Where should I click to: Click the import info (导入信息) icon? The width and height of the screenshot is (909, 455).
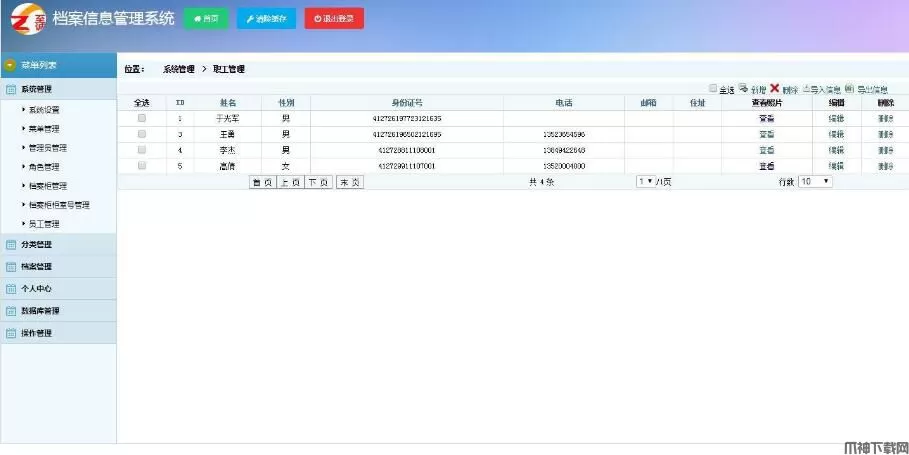[x=808, y=88]
